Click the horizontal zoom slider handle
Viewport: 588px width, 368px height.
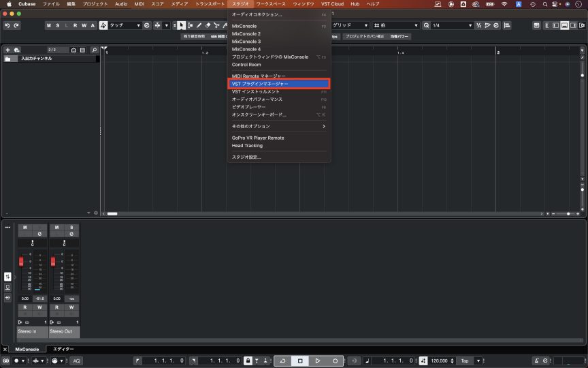coord(568,214)
